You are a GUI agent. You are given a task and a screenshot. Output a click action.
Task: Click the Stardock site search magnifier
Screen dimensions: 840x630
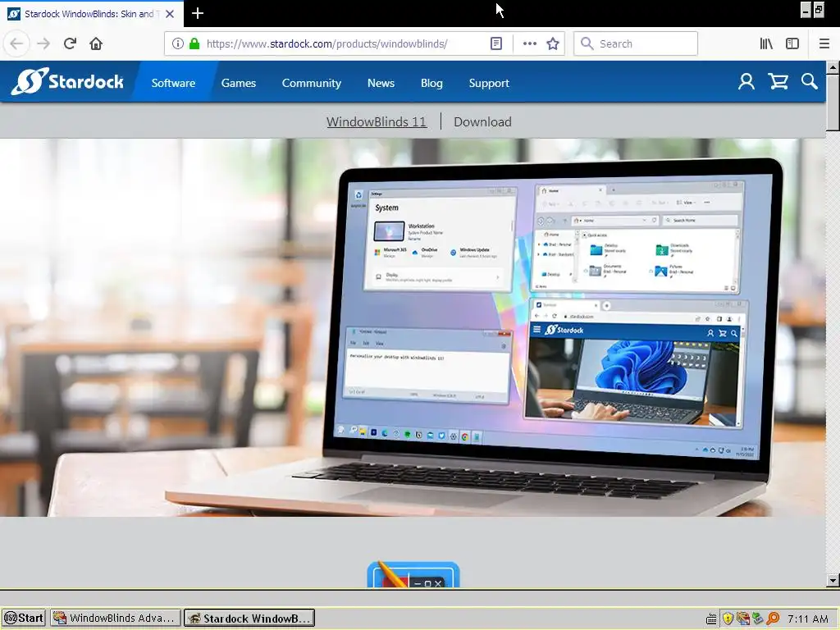[x=810, y=81]
